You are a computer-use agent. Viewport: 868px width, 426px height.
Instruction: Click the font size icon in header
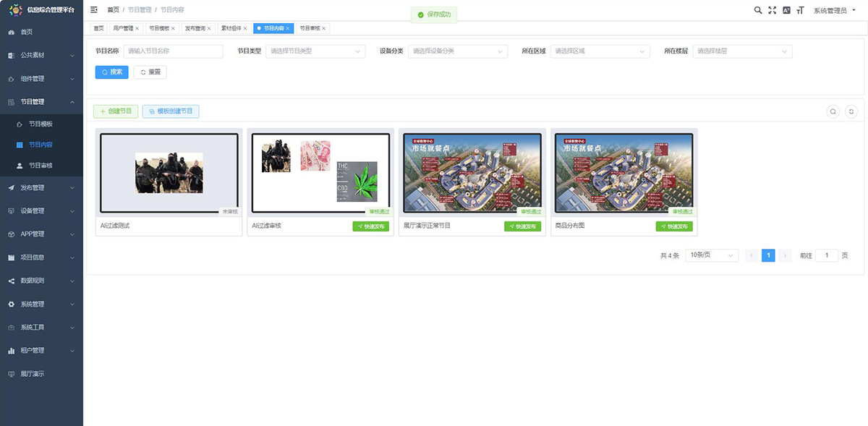tap(800, 10)
